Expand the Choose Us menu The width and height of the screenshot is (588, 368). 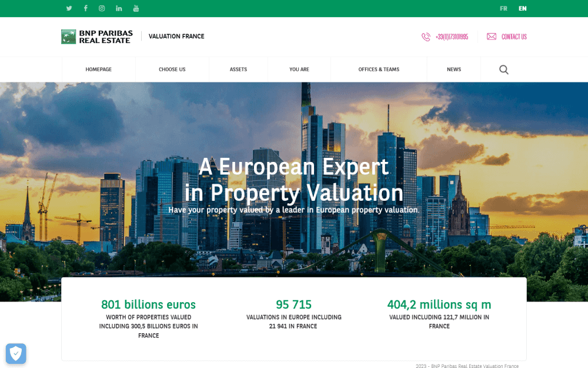tap(172, 69)
